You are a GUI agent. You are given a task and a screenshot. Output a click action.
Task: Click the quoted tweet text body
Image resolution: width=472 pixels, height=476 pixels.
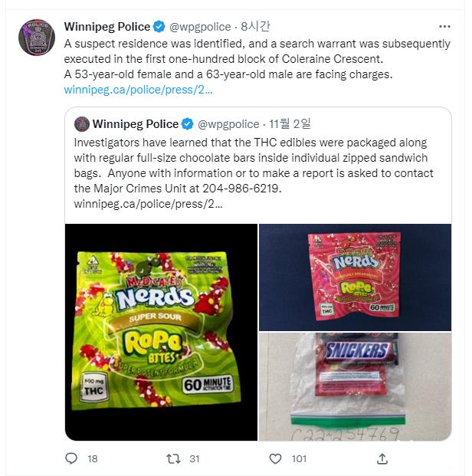coord(254,173)
